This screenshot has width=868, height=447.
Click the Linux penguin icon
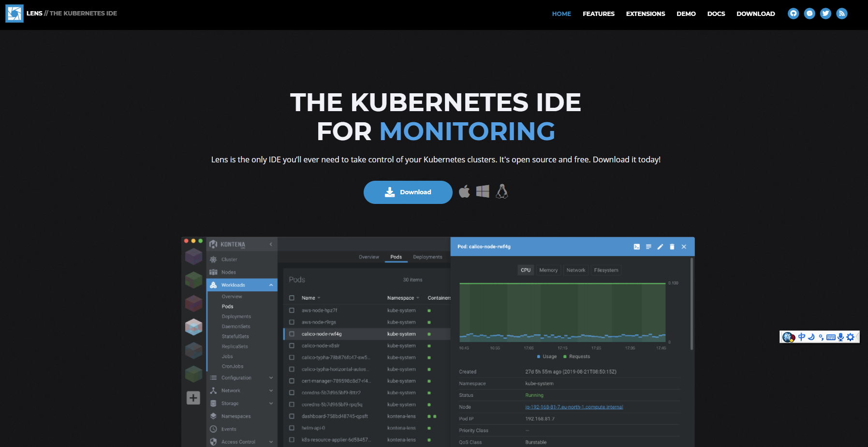502,191
